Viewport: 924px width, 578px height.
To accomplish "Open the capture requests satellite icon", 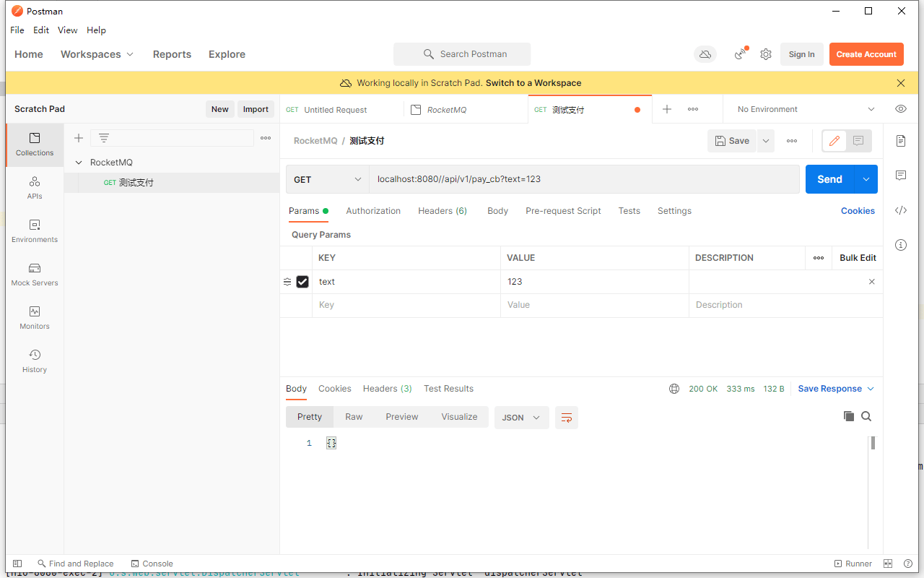I will tap(741, 54).
